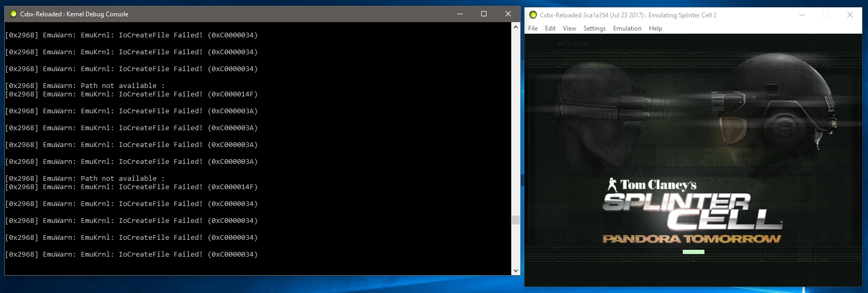Viewport: 868px width, 293px height.
Task: Click the last console line (0xC0000034)
Action: [x=131, y=254]
